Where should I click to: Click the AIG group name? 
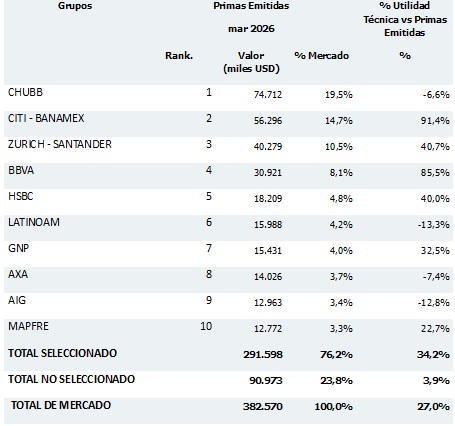coord(17,300)
